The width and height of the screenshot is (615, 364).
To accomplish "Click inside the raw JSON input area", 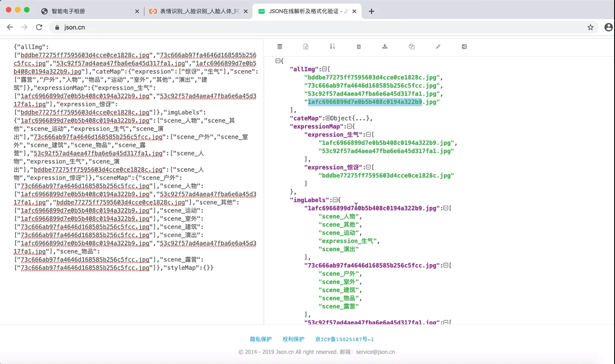I will click(x=132, y=182).
